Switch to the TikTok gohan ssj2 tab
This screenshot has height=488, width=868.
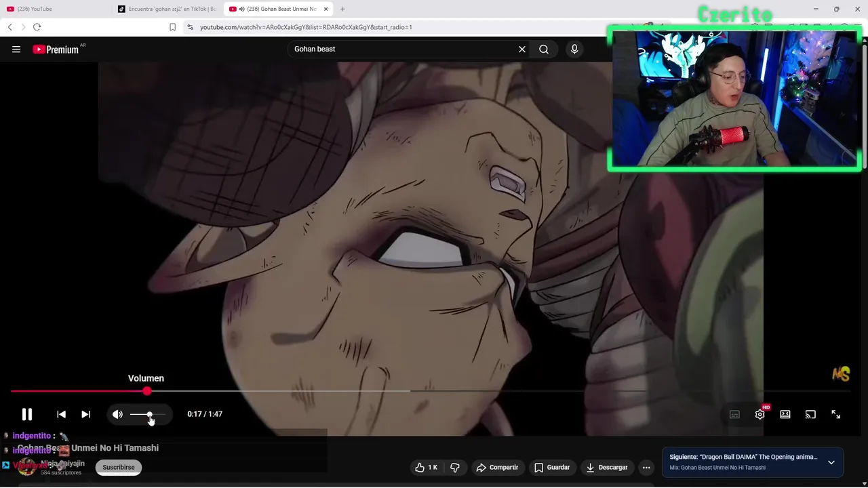pos(167,9)
